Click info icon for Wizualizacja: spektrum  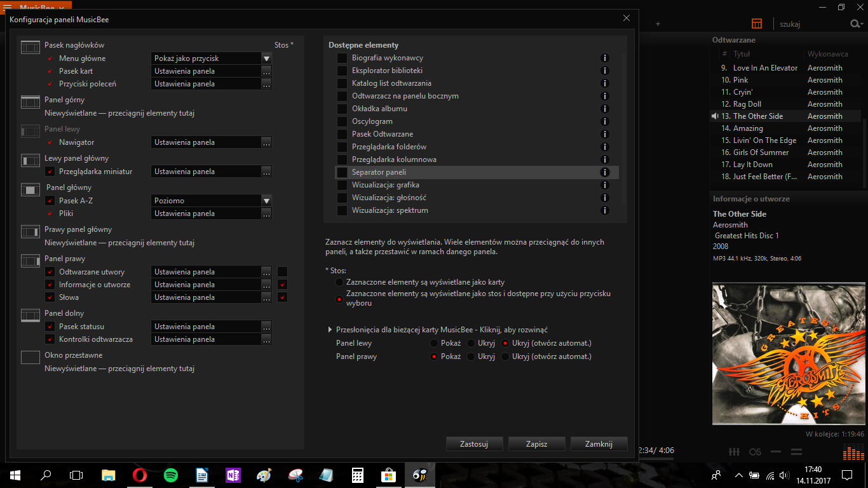(x=605, y=210)
